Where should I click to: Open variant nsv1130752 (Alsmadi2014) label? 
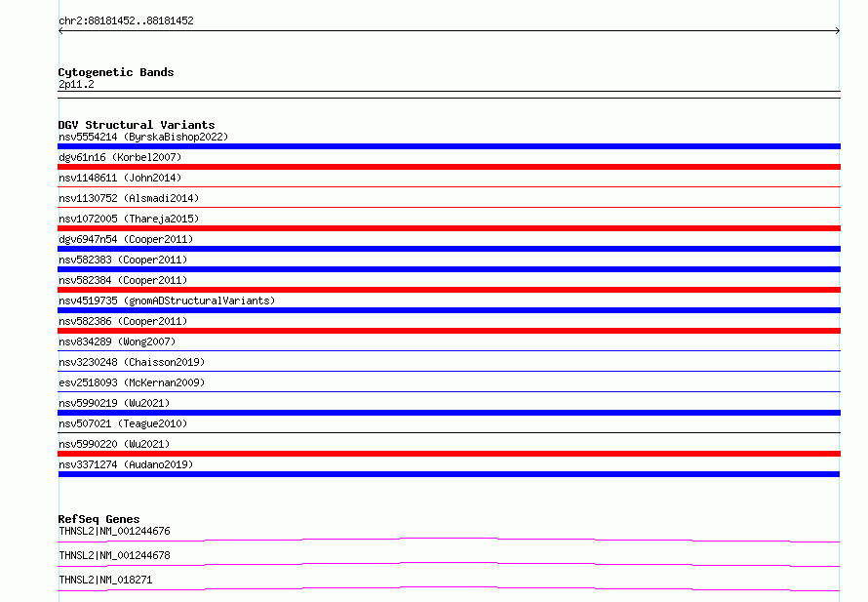[x=129, y=198]
